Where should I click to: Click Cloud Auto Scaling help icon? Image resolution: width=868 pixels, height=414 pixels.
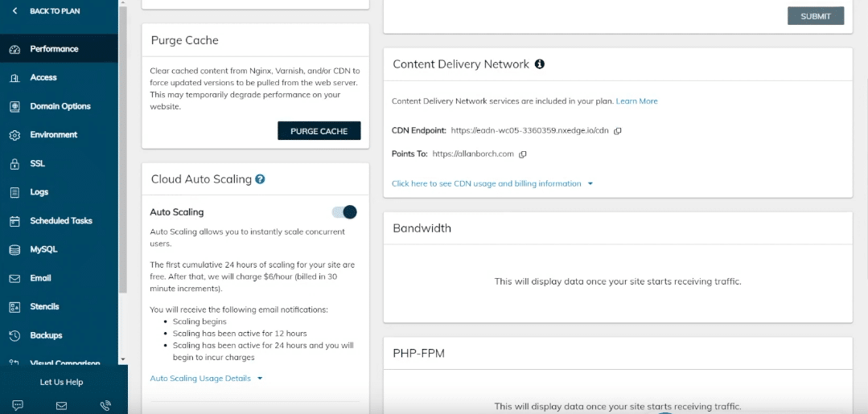click(260, 179)
